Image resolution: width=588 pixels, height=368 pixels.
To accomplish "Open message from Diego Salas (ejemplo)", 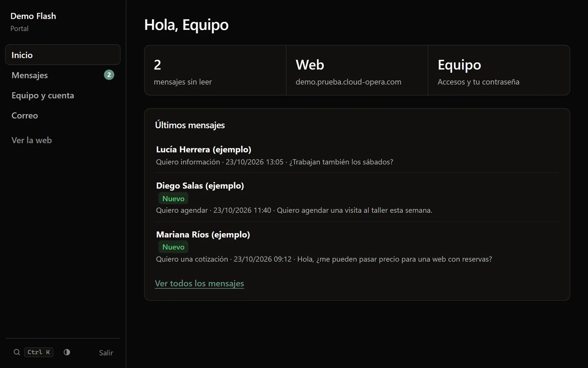I will pyautogui.click(x=357, y=198).
